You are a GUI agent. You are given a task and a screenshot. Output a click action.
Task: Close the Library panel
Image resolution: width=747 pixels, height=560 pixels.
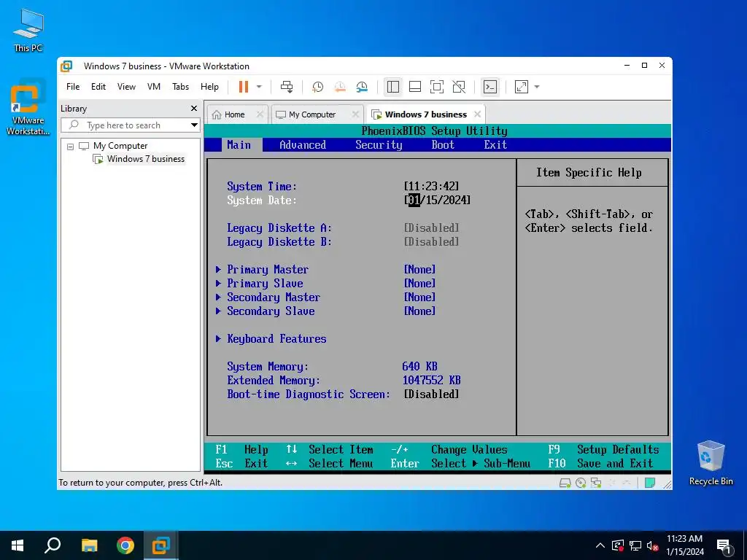click(194, 109)
